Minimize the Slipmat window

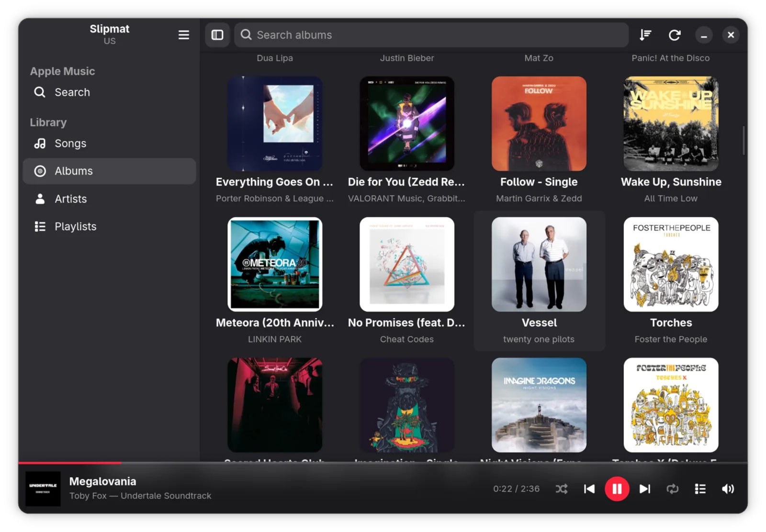coord(704,35)
